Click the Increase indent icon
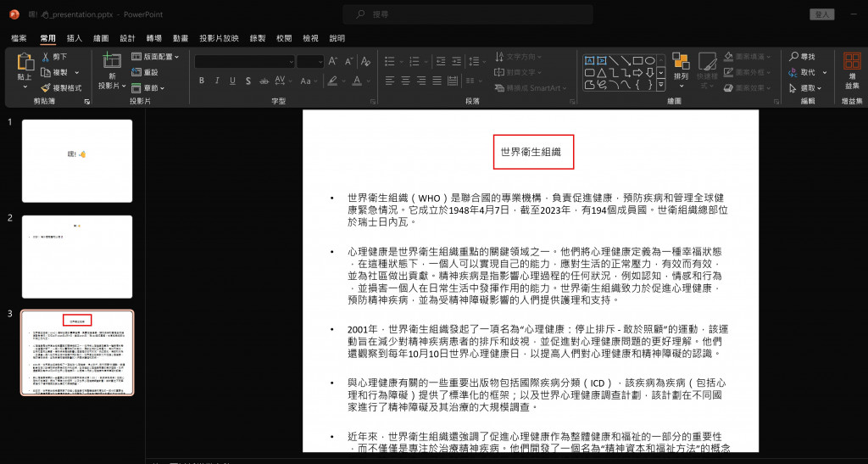 click(456, 61)
